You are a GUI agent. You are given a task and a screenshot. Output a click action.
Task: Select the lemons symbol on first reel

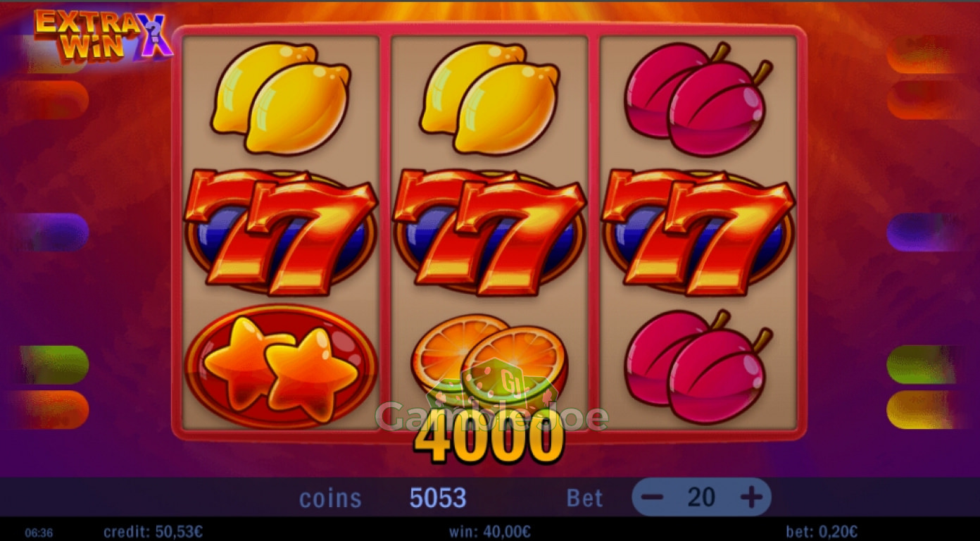point(280,98)
